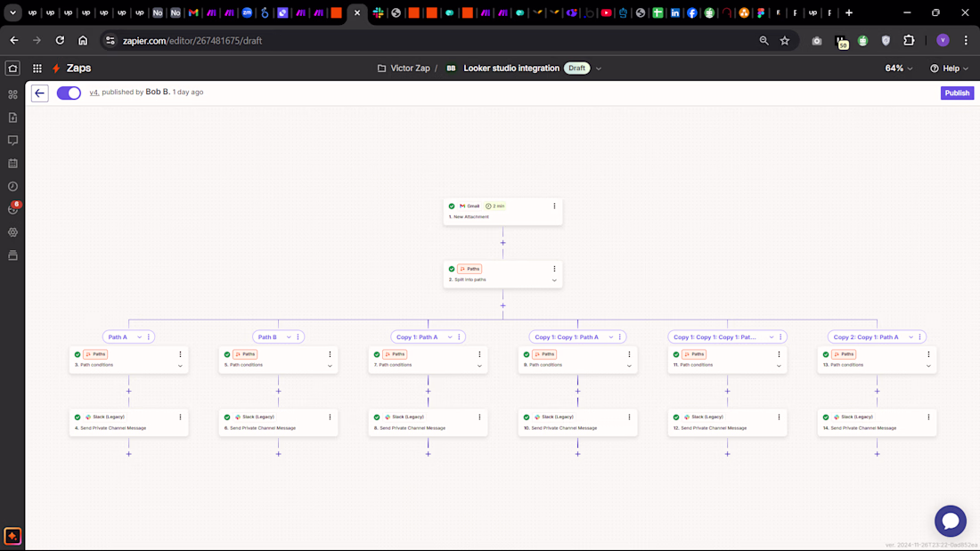Screen dimensions: 980x551
Task: Toggle the Zap on/off switch
Action: [69, 93]
